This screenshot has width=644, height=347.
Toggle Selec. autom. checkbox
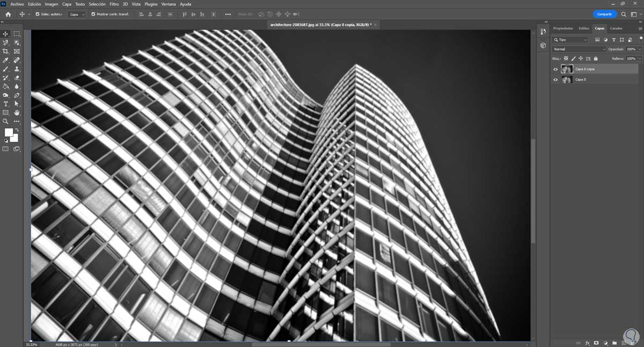[x=38, y=14]
